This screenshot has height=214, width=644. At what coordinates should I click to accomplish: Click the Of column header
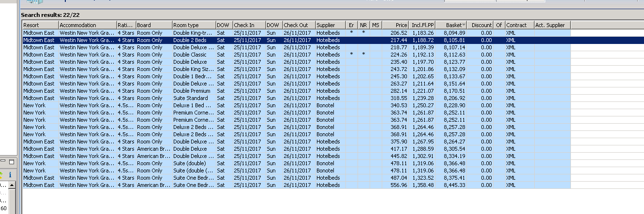499,25
